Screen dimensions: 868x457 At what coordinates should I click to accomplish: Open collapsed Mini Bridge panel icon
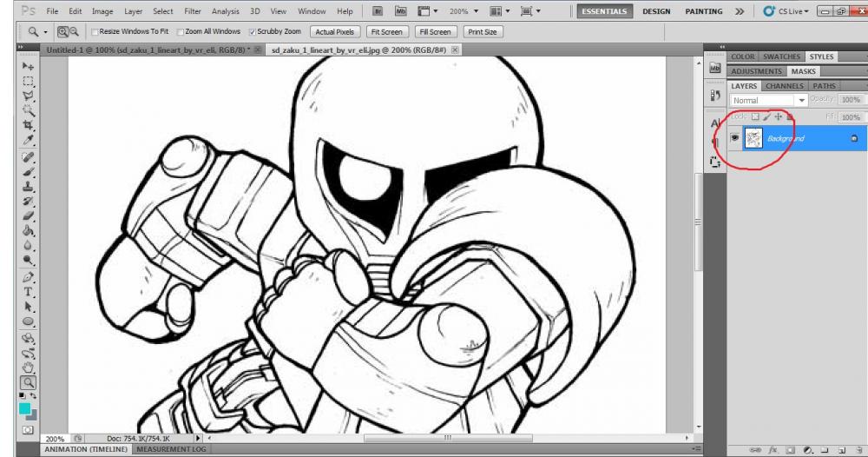[x=715, y=68]
